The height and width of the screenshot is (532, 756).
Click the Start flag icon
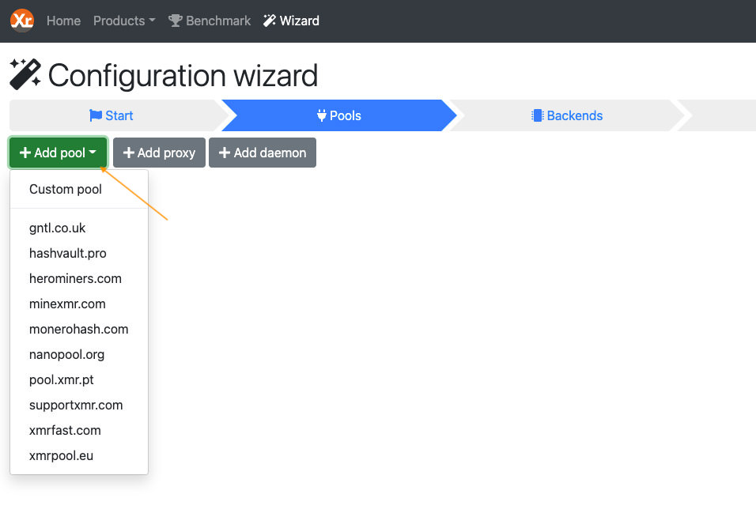pos(96,115)
